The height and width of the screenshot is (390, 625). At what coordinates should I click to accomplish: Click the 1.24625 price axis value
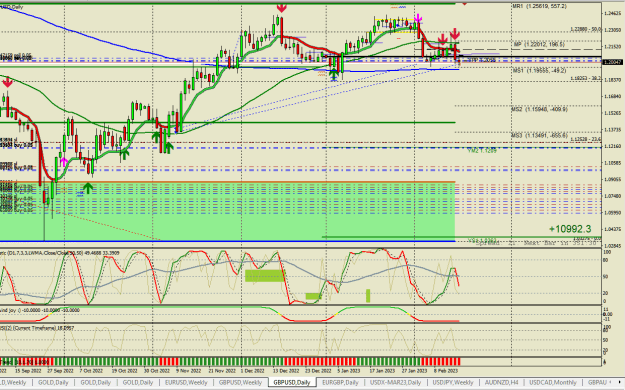click(x=612, y=13)
